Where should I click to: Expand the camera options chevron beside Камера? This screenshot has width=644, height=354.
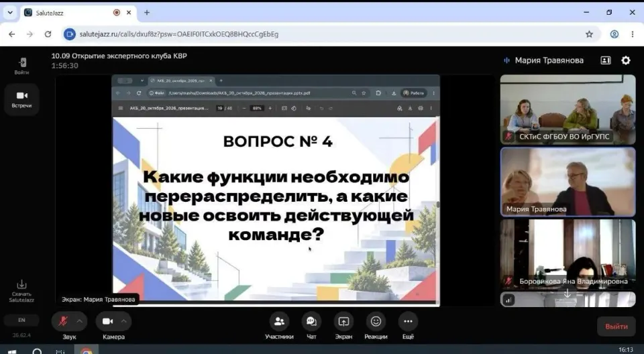[124, 321]
